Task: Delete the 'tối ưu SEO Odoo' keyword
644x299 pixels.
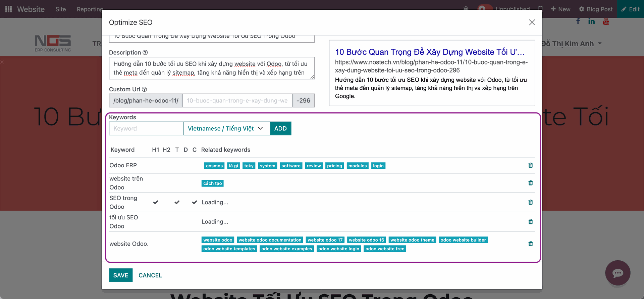Action: pos(530,222)
